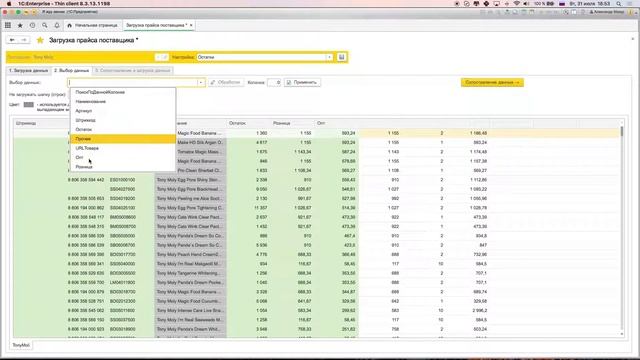Choose URLТовара from the dropdown list
The width and height of the screenshot is (640, 360).
(x=123, y=149)
